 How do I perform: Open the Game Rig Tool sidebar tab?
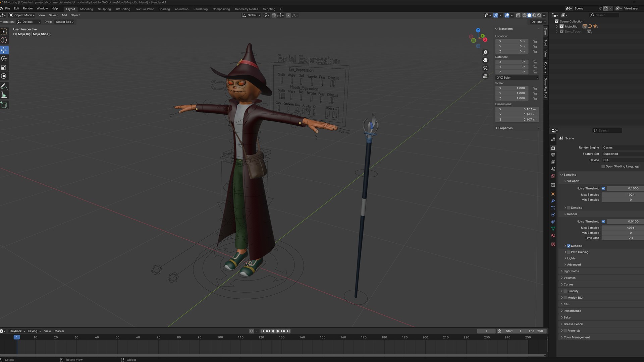point(546,88)
